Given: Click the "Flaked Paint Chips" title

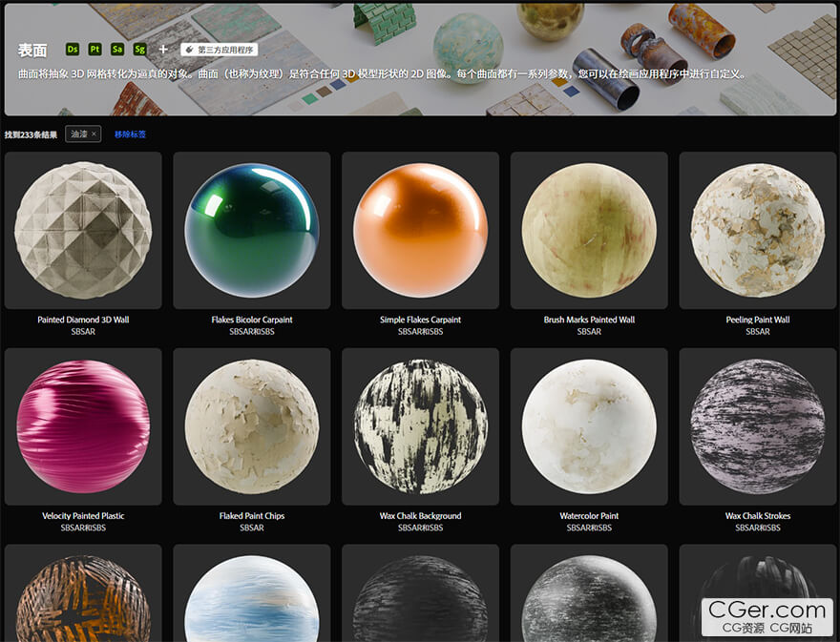Looking at the screenshot, I should (252, 516).
